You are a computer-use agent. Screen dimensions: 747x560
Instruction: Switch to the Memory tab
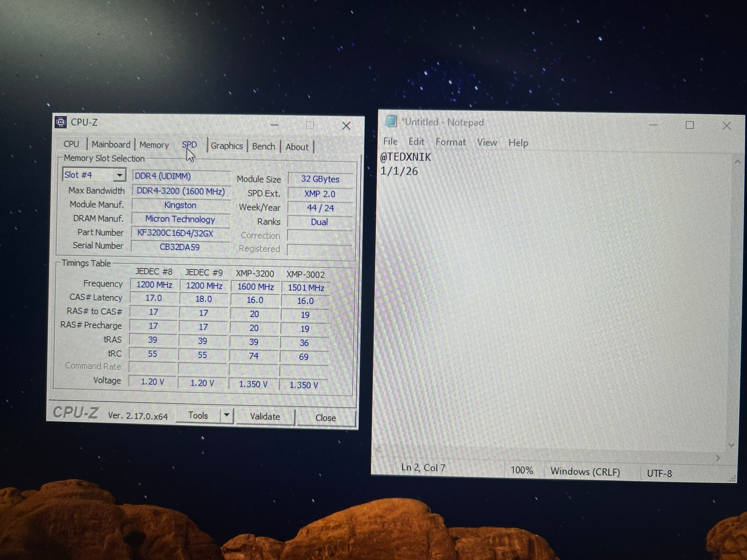(154, 145)
